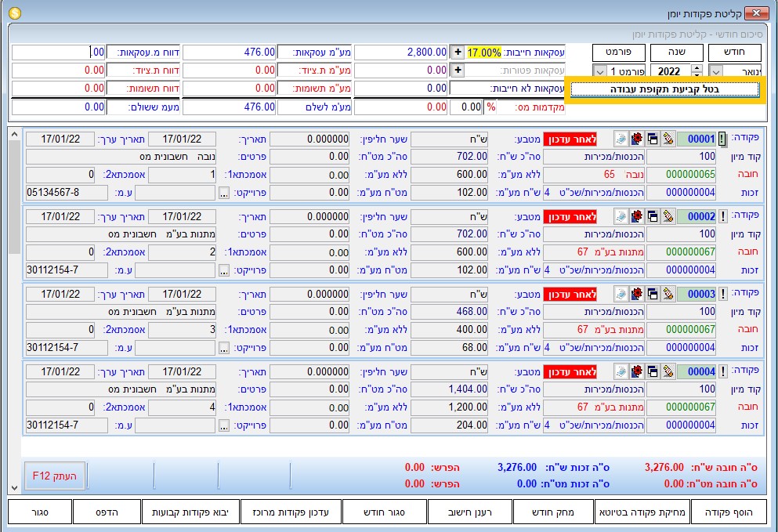Click the דווח מ.עסקאות field showing .00

[x=59, y=52]
